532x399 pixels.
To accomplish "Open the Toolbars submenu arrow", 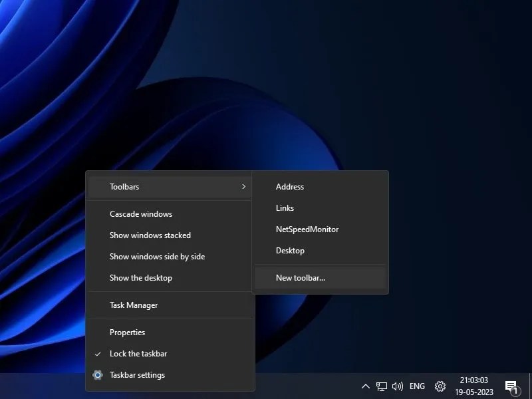I will pyautogui.click(x=243, y=187).
